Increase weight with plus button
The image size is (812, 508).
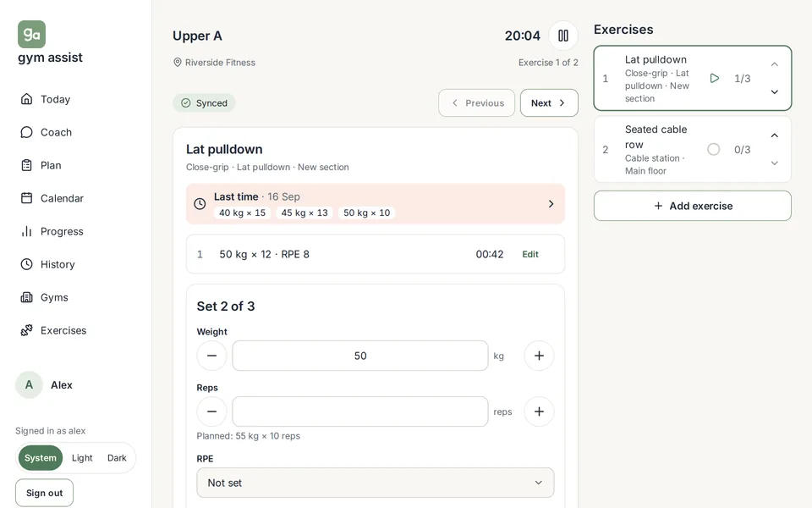(539, 356)
